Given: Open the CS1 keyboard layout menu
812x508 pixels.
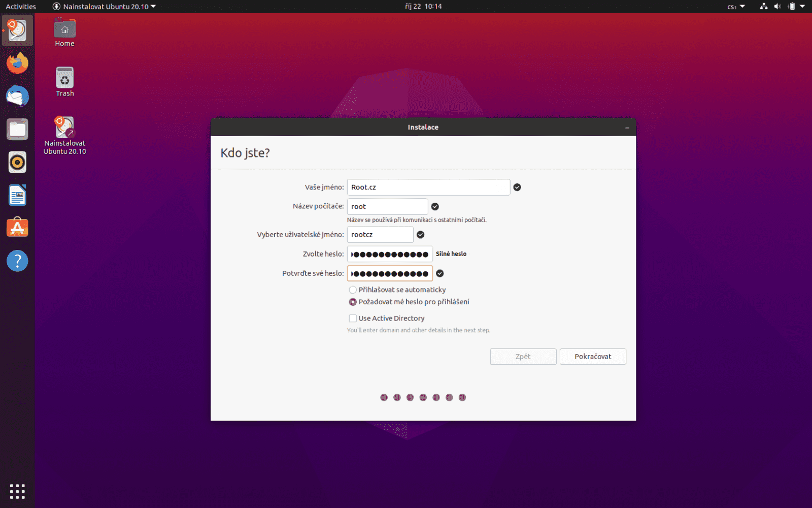Looking at the screenshot, I should pyautogui.click(x=735, y=7).
